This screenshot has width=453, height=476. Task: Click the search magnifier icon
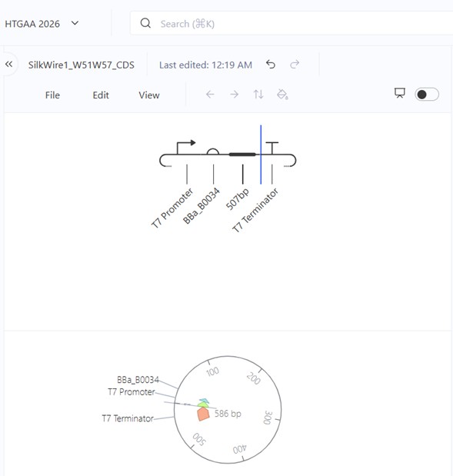click(145, 23)
